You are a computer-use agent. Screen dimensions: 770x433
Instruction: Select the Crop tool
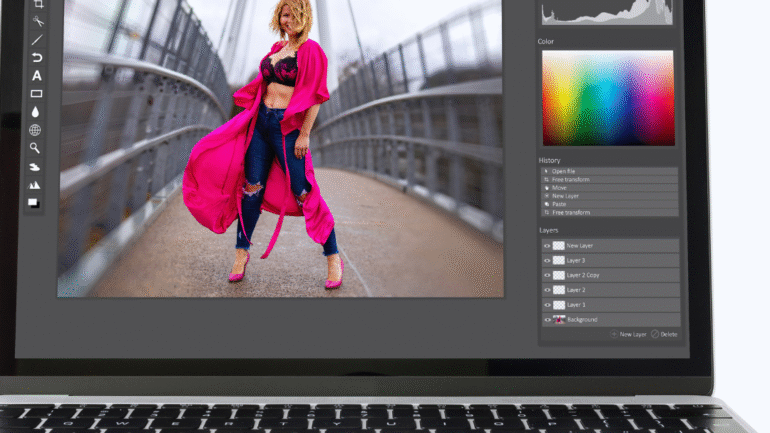(39, 4)
